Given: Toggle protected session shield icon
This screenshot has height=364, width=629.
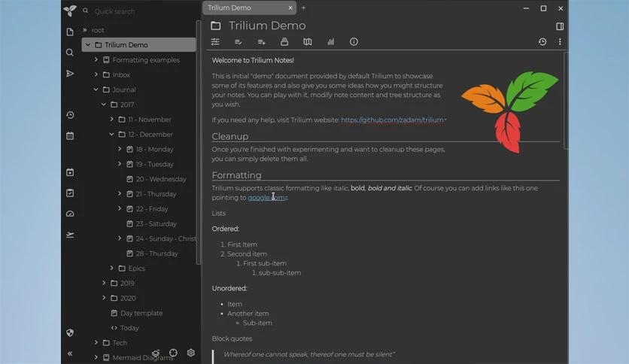Looking at the screenshot, I should pyautogui.click(x=70, y=332).
